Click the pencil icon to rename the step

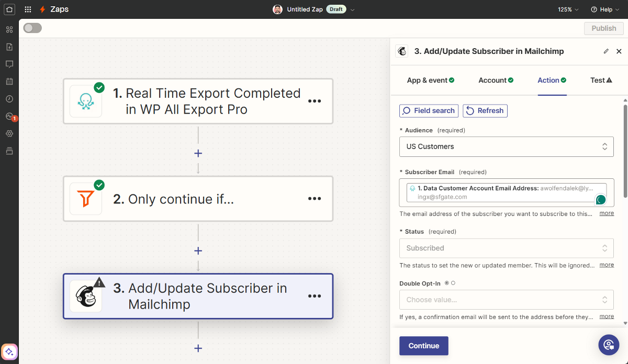click(606, 51)
